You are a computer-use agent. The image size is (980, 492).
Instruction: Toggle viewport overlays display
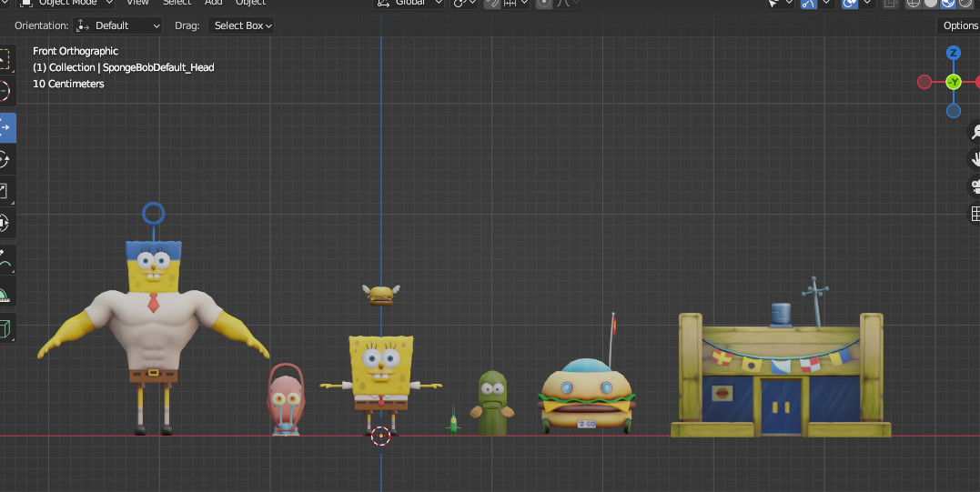point(849,3)
